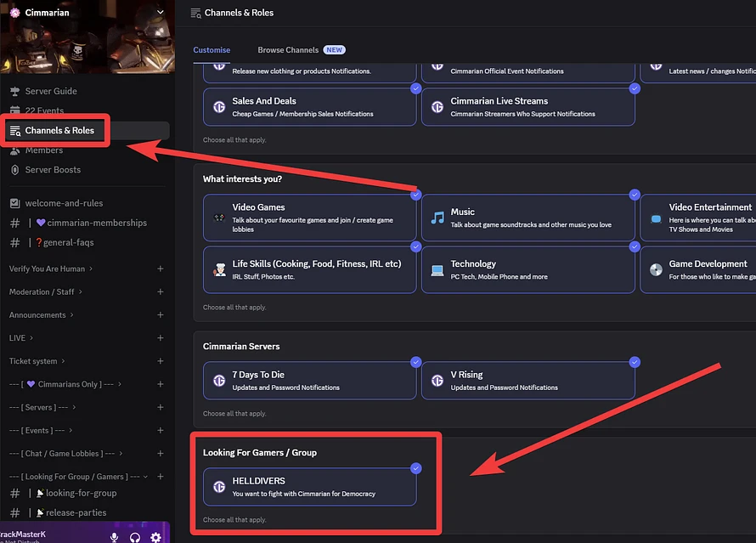The height and width of the screenshot is (543, 756).
Task: Click the user name in the user panel
Action: click(23, 535)
